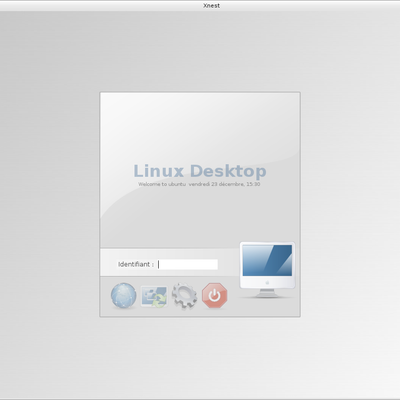Click the red power shutdown icon
400x400 pixels.
click(x=215, y=295)
